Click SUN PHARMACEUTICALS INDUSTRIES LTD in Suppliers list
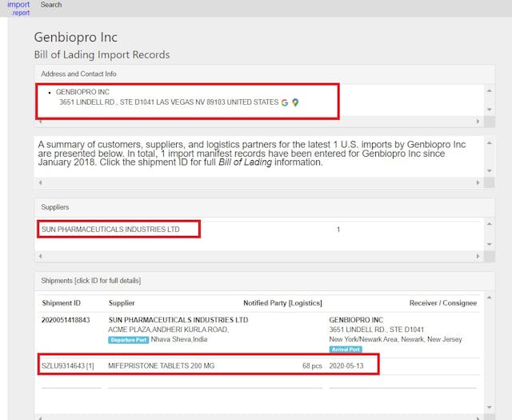512x420 pixels. click(110, 230)
